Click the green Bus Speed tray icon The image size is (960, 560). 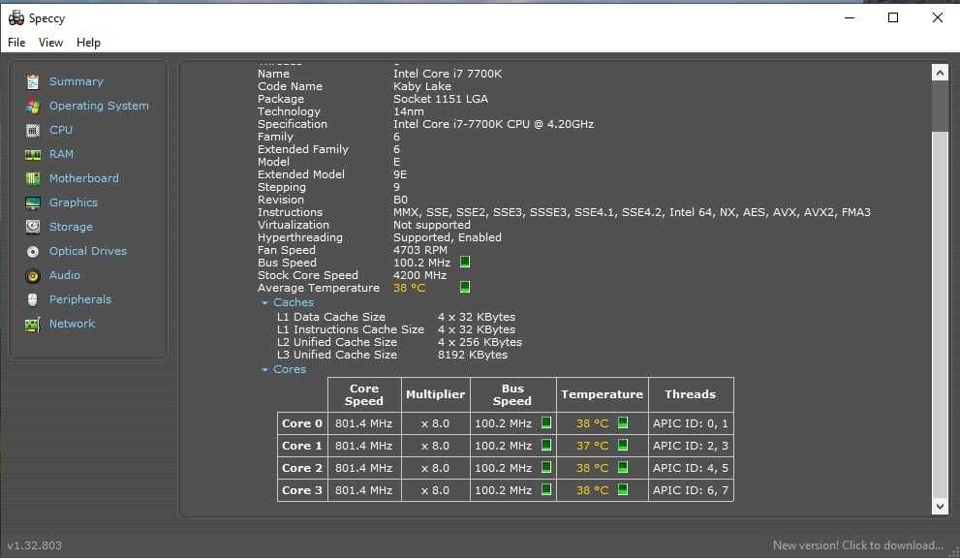pyautogui.click(x=465, y=262)
